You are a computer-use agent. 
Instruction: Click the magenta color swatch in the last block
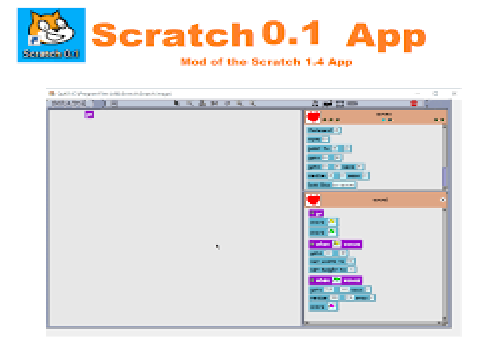[332, 306]
